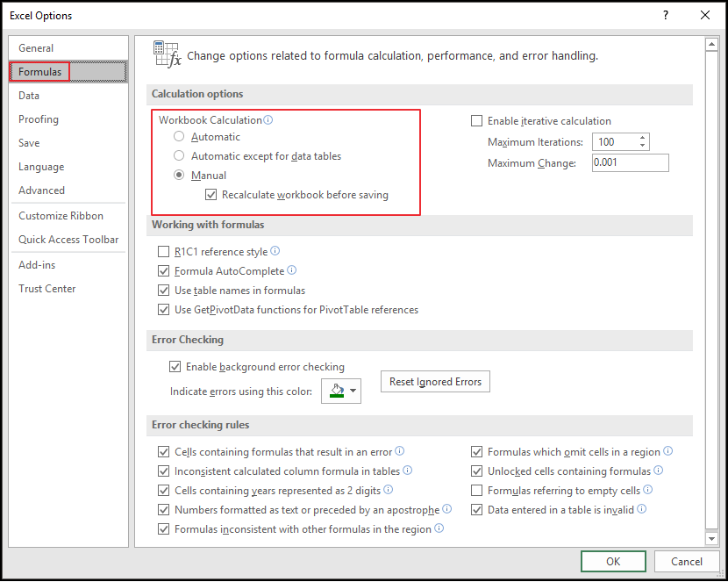Open the Save category

click(68, 142)
